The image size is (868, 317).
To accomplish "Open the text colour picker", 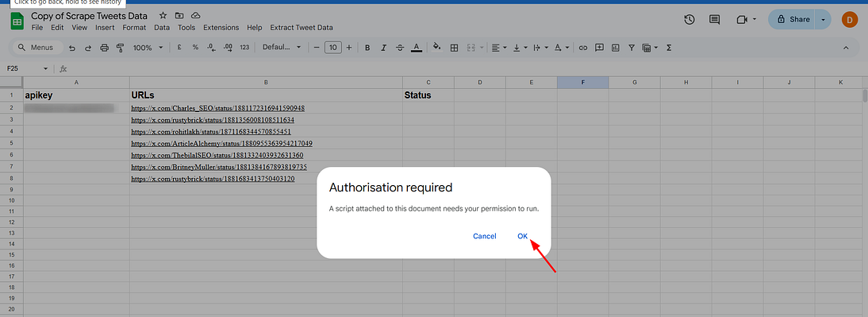I will (x=417, y=48).
